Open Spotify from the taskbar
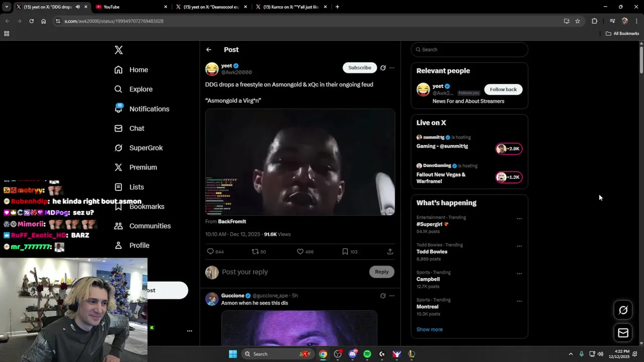Screen dimensions: 644x362 click(x=367, y=354)
